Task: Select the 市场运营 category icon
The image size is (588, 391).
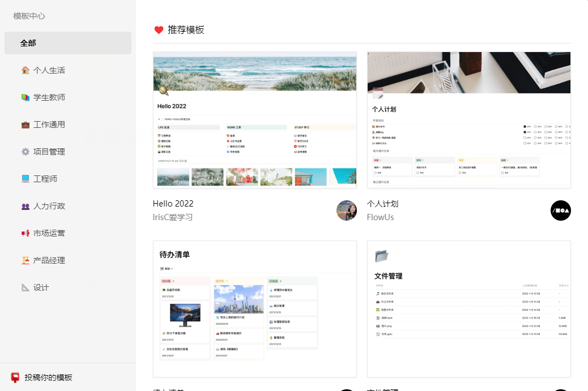Action: [x=25, y=233]
